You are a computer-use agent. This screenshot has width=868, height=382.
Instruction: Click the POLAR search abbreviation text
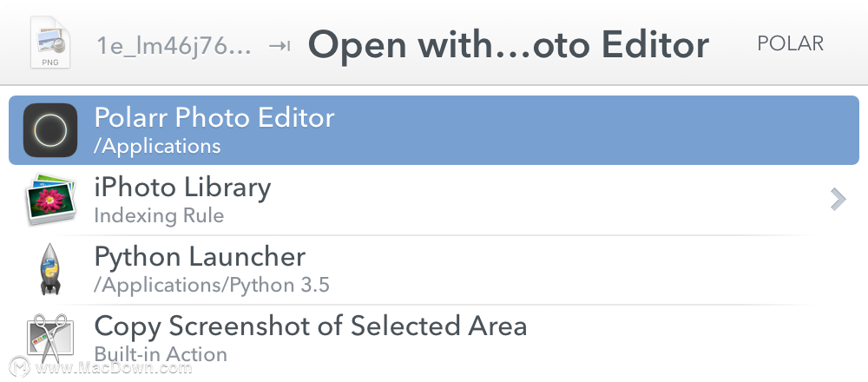(x=791, y=43)
